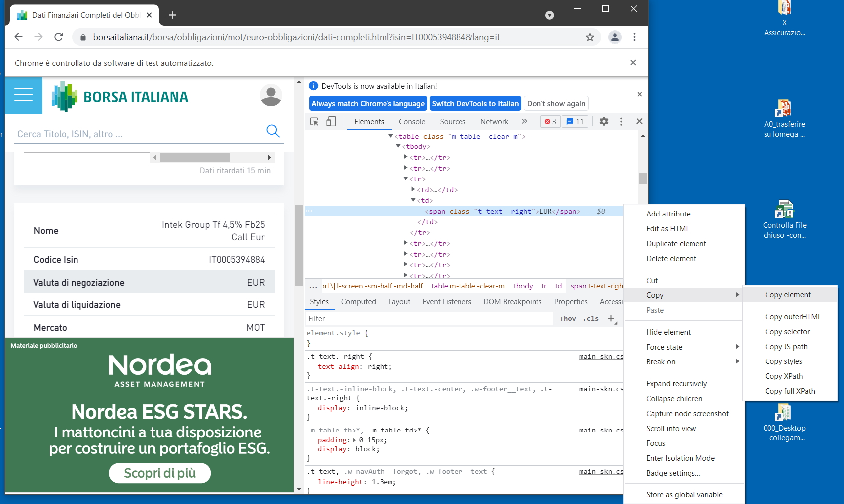This screenshot has height=504, width=844.
Task: Toggle the :hov element state panel
Action: (x=568, y=318)
